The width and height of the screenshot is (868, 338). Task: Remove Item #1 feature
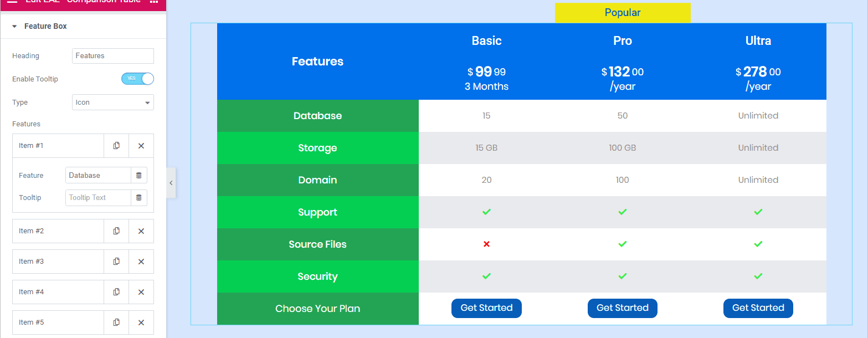point(141,146)
